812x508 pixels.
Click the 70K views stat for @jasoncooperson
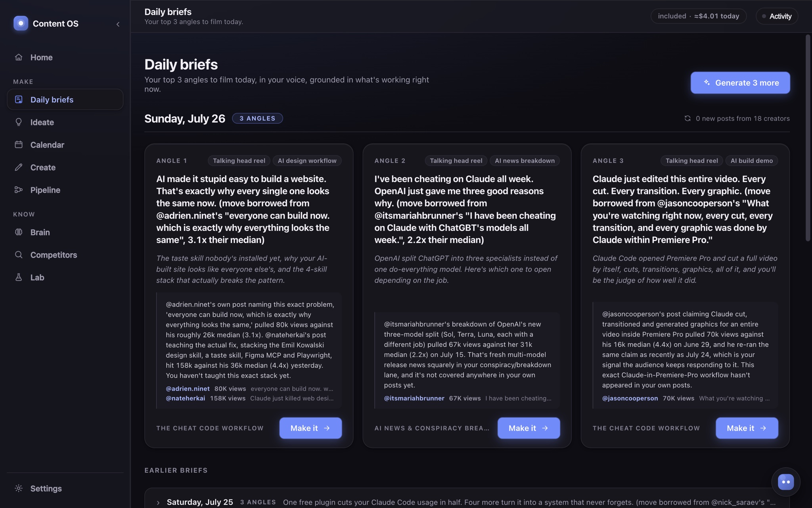(x=678, y=398)
